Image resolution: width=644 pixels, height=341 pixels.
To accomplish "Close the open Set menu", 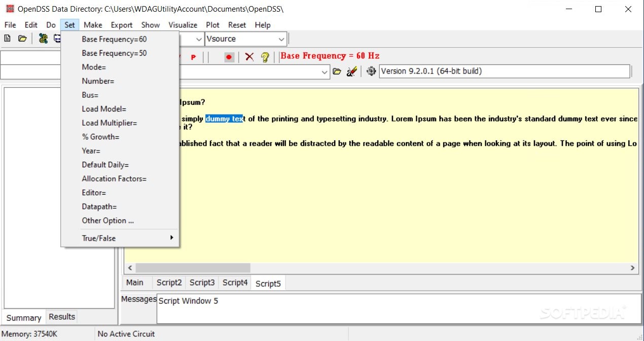I will click(69, 25).
